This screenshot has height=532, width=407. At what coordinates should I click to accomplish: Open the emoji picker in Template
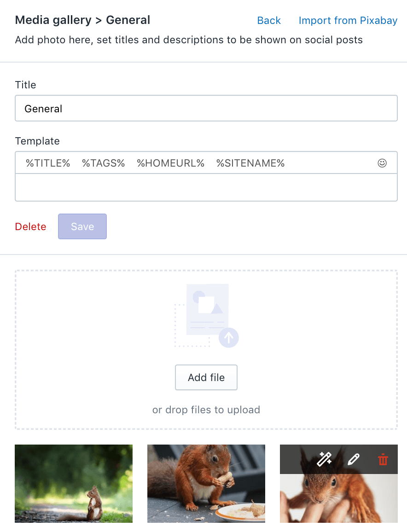pyautogui.click(x=382, y=163)
